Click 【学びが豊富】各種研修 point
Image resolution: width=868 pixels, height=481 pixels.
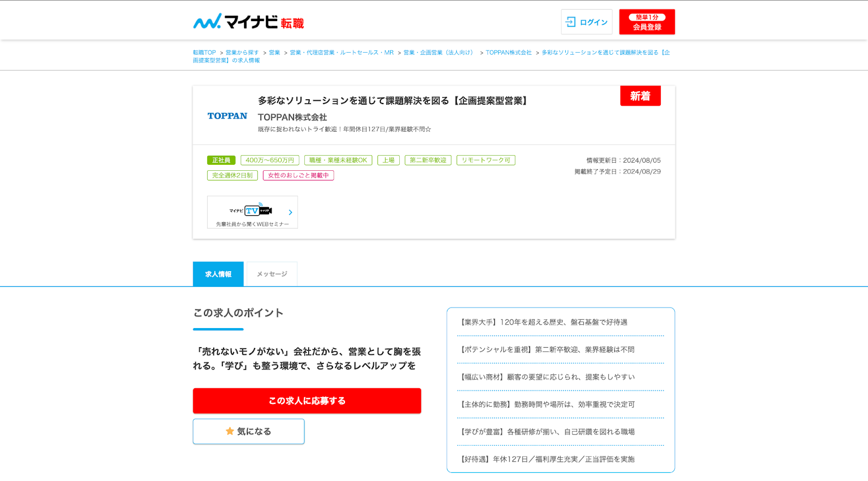click(546, 432)
